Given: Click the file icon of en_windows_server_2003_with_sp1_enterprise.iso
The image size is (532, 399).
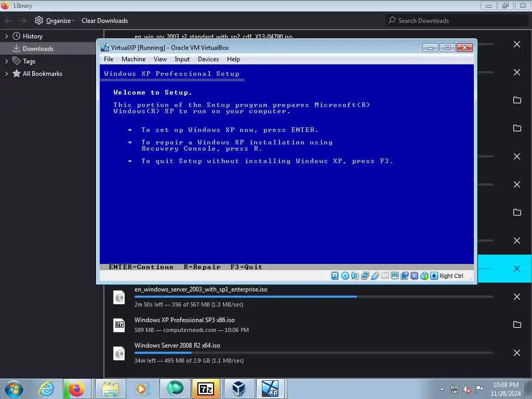Looking at the screenshot, I should (119, 298).
